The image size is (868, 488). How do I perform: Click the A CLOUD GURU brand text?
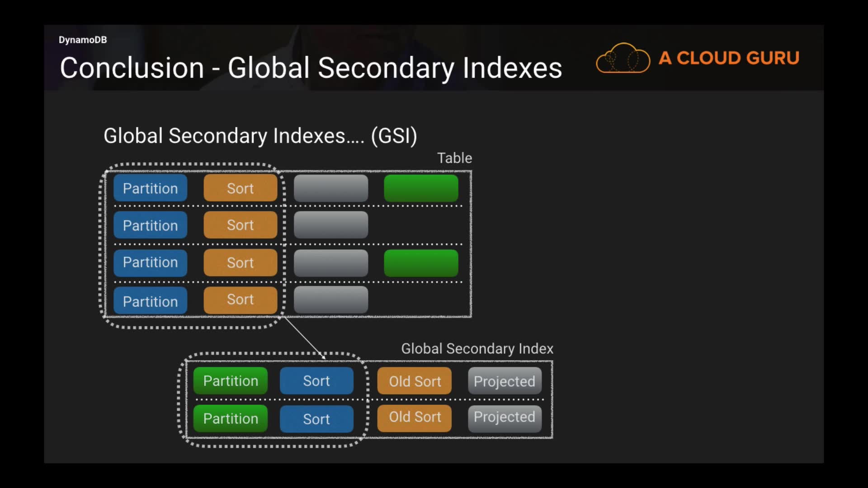click(x=729, y=58)
